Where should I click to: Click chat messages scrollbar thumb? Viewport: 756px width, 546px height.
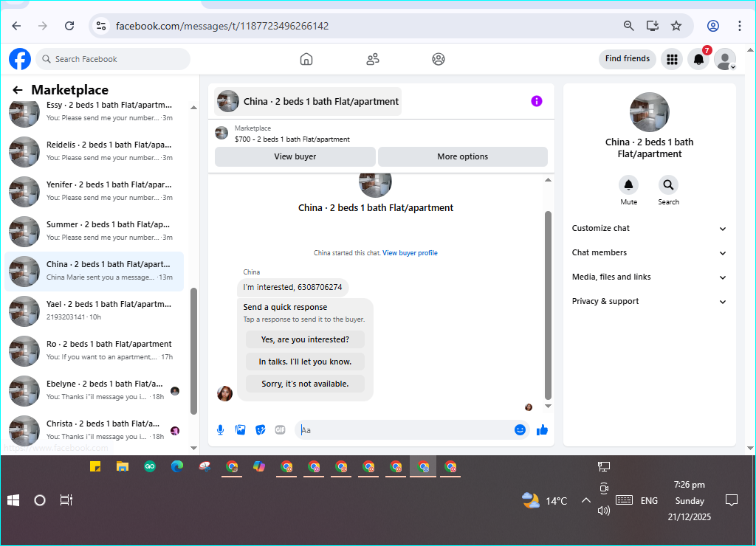(548, 305)
